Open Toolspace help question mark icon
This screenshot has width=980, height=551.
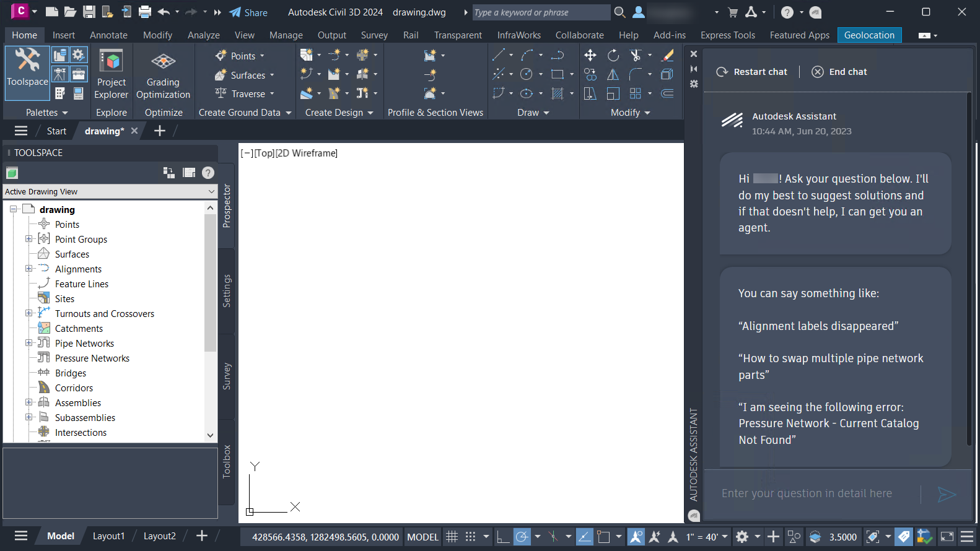208,173
